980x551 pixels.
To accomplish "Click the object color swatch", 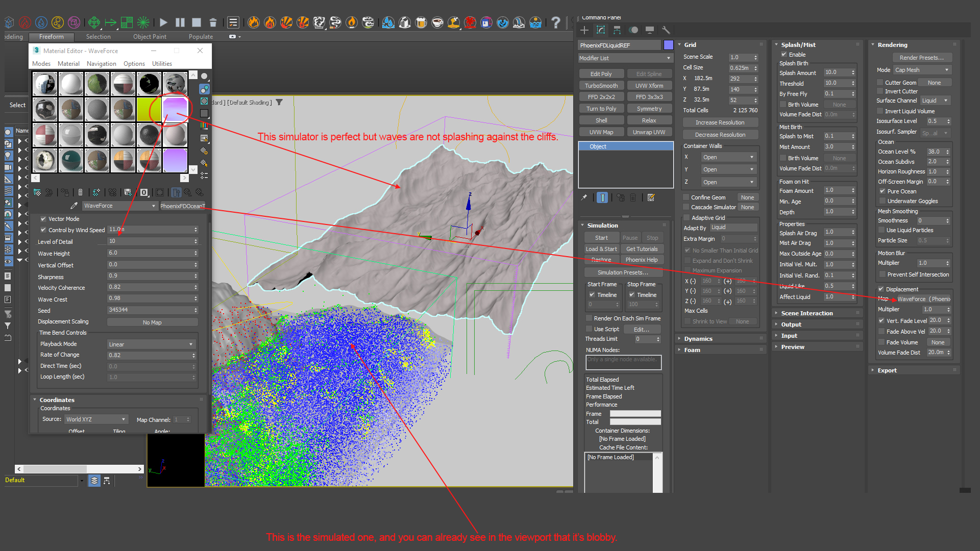I will tap(668, 45).
